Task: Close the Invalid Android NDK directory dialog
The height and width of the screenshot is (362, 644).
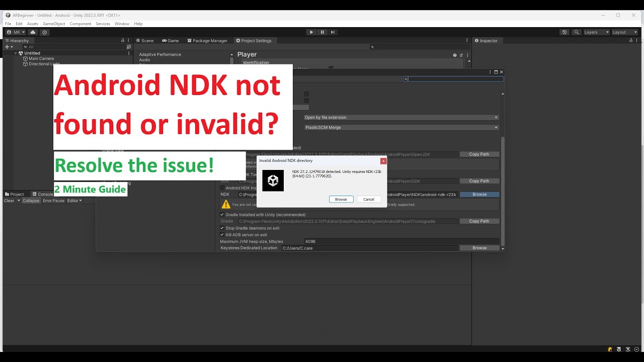Action: [x=383, y=161]
